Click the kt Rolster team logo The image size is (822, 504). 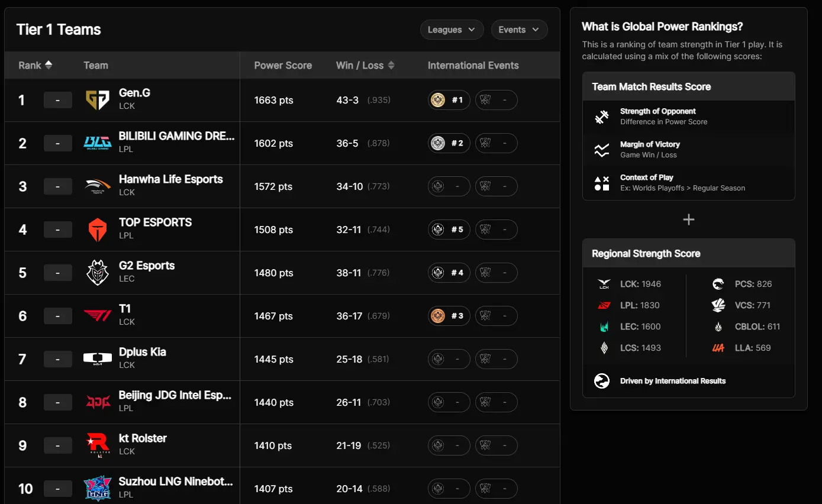pos(97,445)
